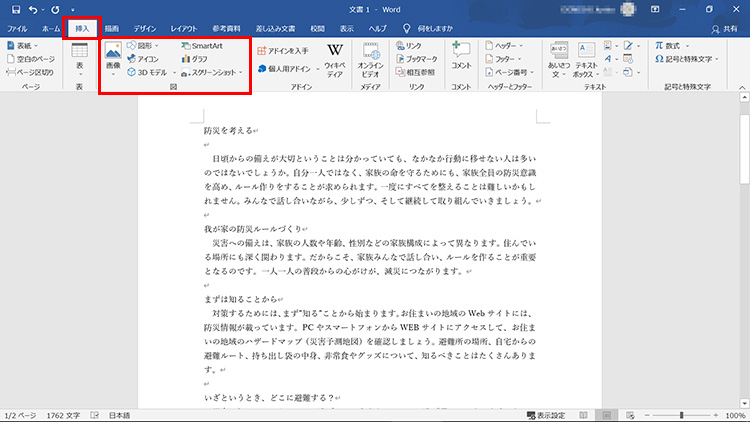Toggle 表示設定 (Display Settings) in status bar

click(545, 414)
